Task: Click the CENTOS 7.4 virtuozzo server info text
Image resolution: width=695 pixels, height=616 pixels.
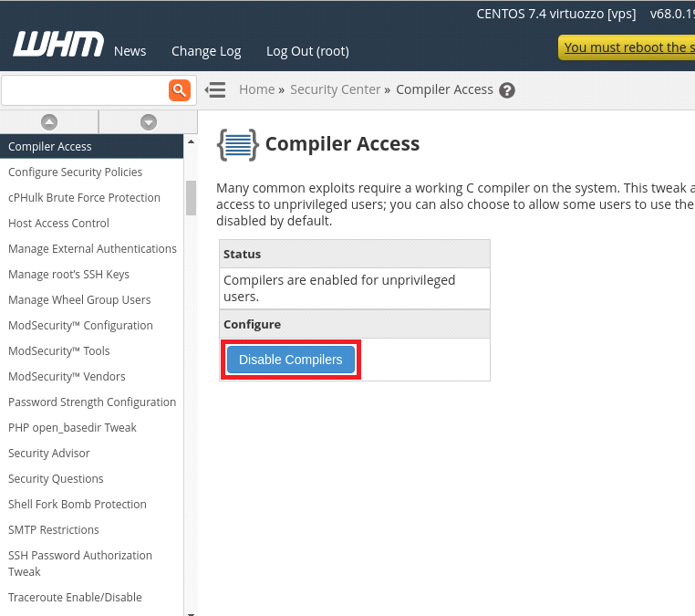Action: pos(555,14)
